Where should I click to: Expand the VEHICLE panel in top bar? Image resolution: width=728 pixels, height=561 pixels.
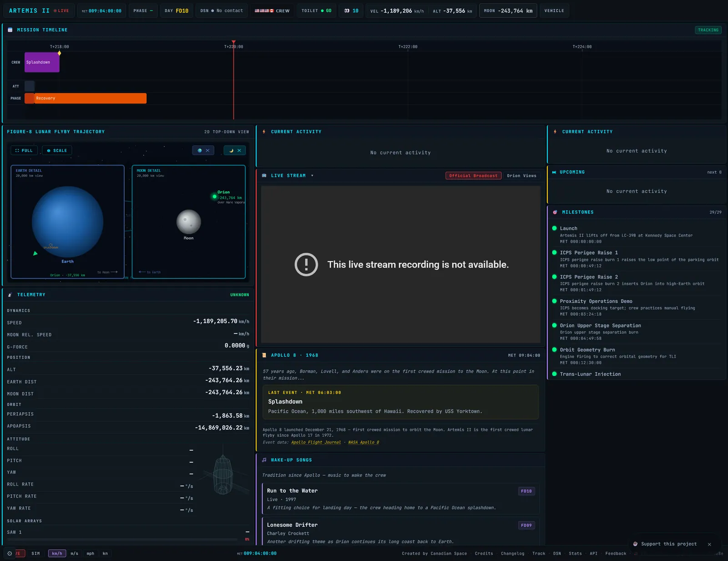554,10
